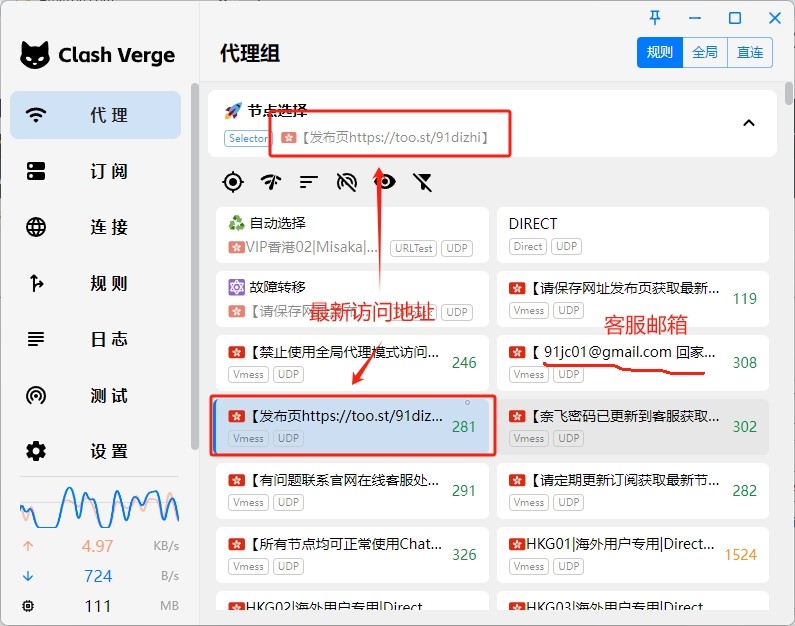795x626 pixels.
Task: Select node HKG01|海外用户专用|Direct
Action: pos(633,555)
